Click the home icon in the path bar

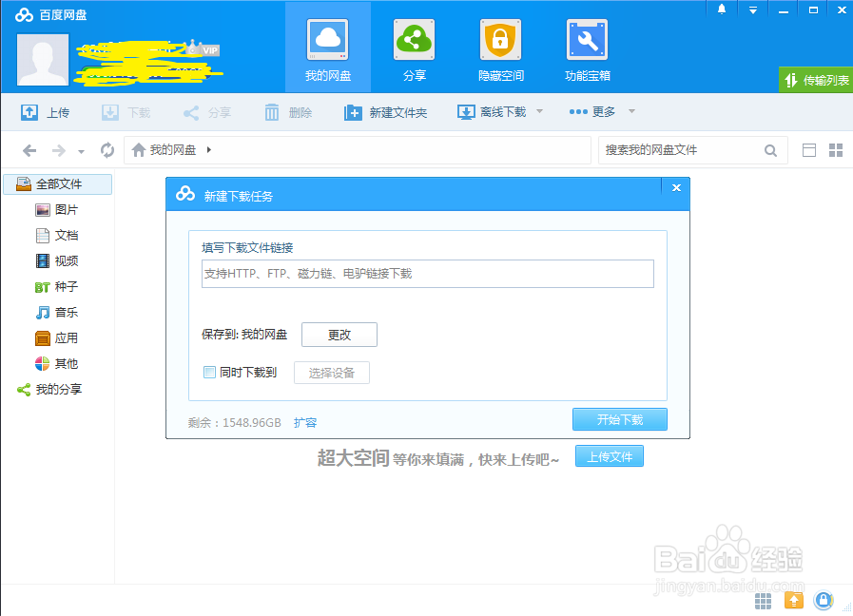coord(139,149)
